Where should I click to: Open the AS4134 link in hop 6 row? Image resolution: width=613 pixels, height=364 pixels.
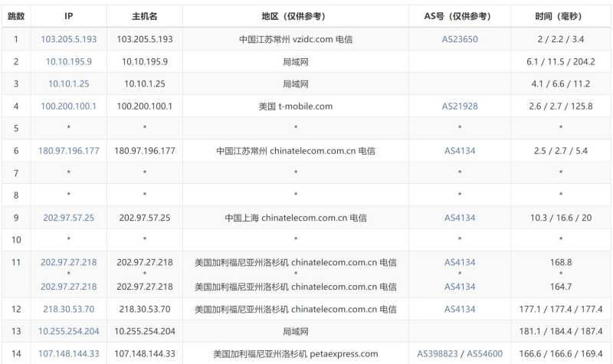pyautogui.click(x=460, y=151)
